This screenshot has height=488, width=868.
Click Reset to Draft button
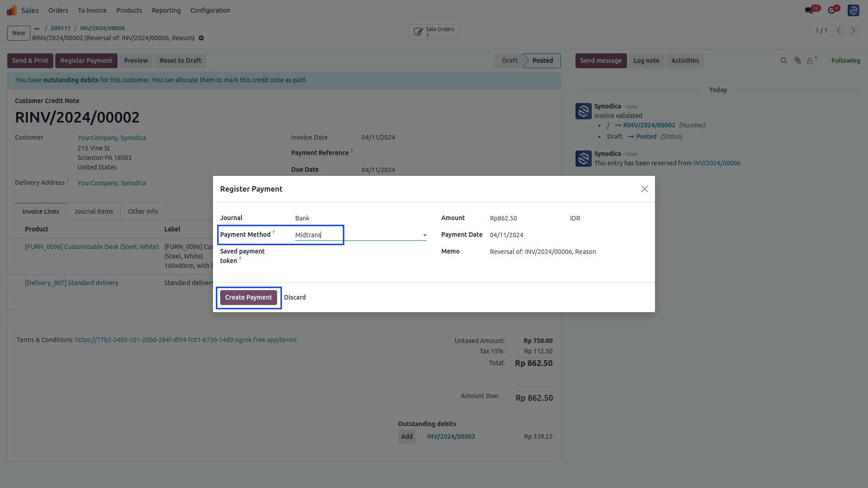(180, 61)
